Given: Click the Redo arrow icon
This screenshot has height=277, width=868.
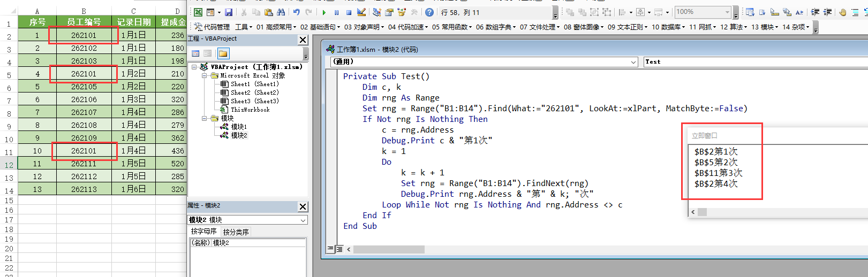Looking at the screenshot, I should coord(308,12).
